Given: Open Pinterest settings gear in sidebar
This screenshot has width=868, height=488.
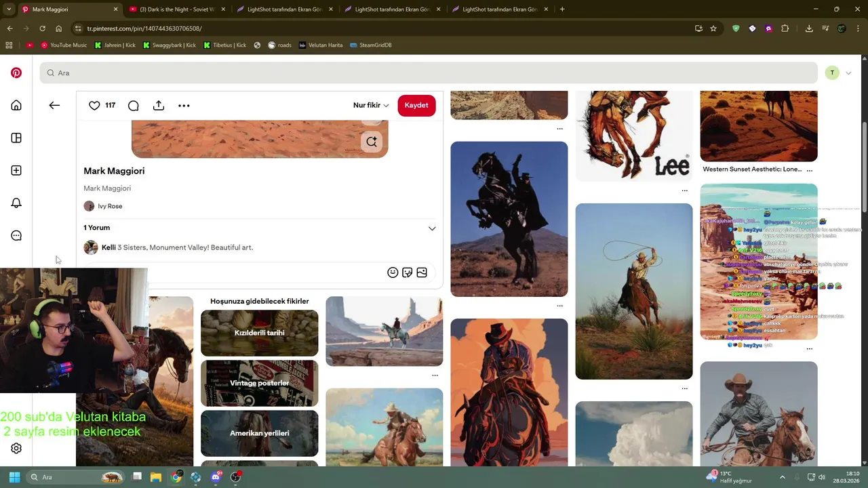Looking at the screenshot, I should (x=16, y=448).
